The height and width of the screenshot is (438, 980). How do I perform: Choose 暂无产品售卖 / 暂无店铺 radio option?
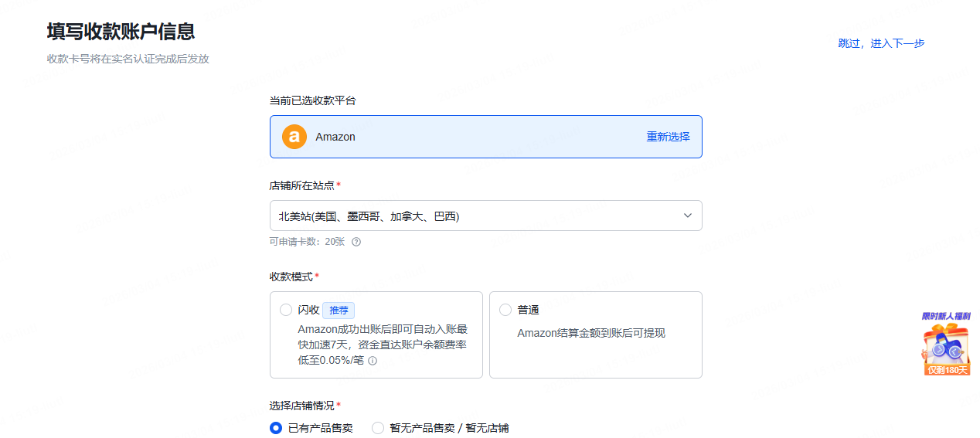(x=378, y=428)
